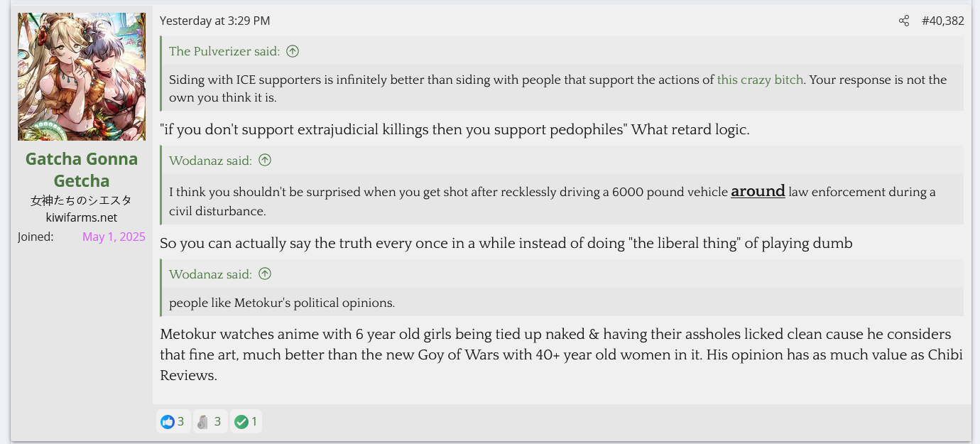Viewport: 980px width, 444px height.
Task: Click the blue thumbs-up Like reaction icon
Action: 168,422
